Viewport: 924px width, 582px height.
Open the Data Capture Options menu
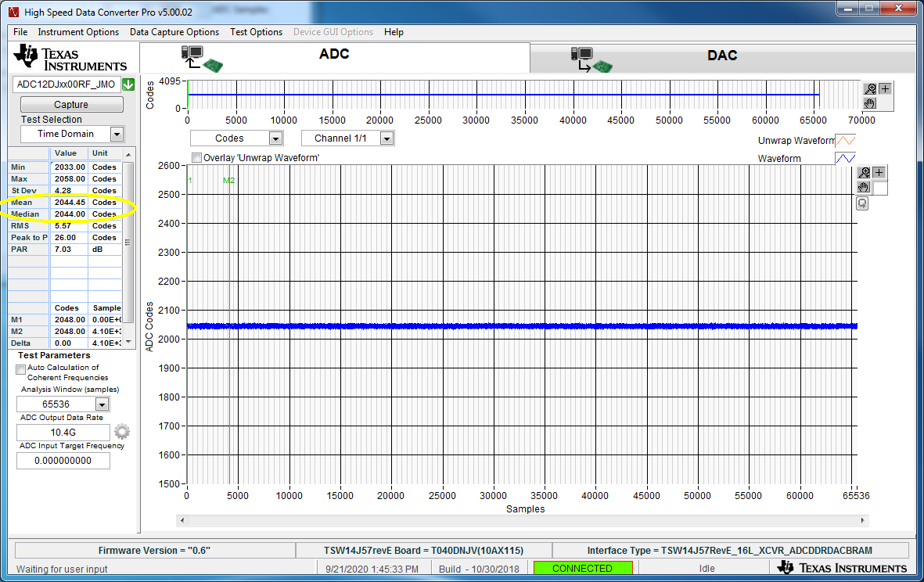coord(174,32)
